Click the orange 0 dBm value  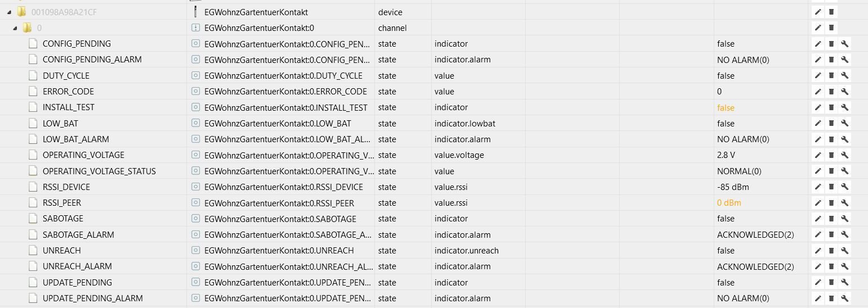tap(729, 203)
